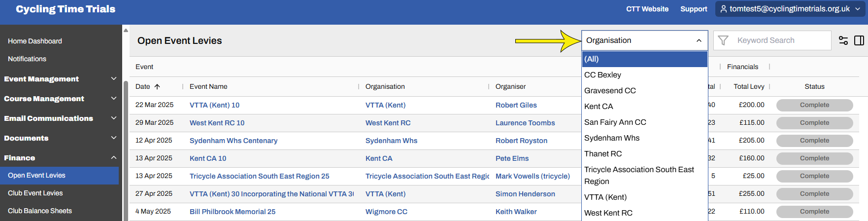The image size is (868, 221).
Task: Collapse the Organisation dropdown chevron
Action: click(699, 40)
